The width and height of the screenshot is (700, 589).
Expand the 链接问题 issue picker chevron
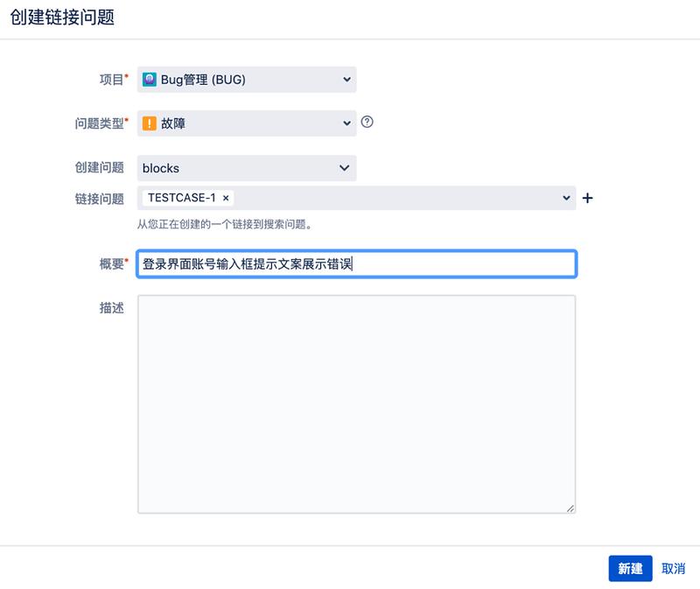(x=564, y=198)
